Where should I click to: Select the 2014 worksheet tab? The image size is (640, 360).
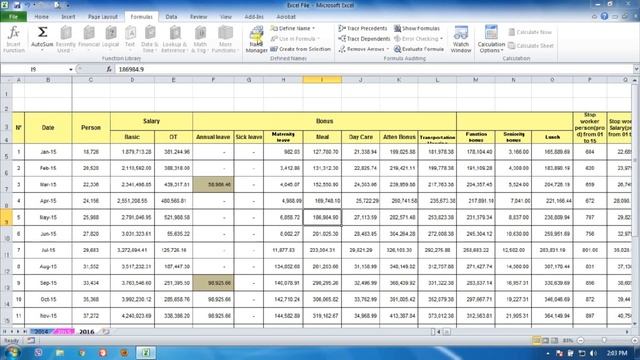pos(41,331)
